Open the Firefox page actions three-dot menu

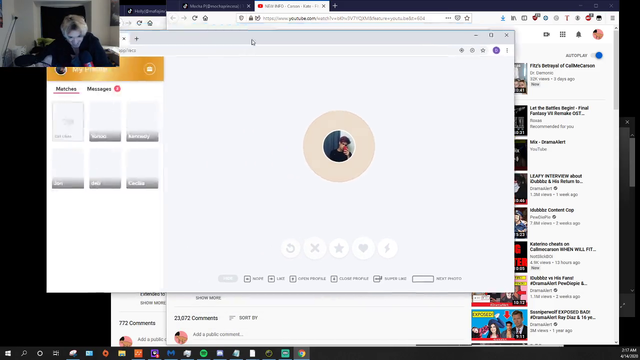(448, 18)
